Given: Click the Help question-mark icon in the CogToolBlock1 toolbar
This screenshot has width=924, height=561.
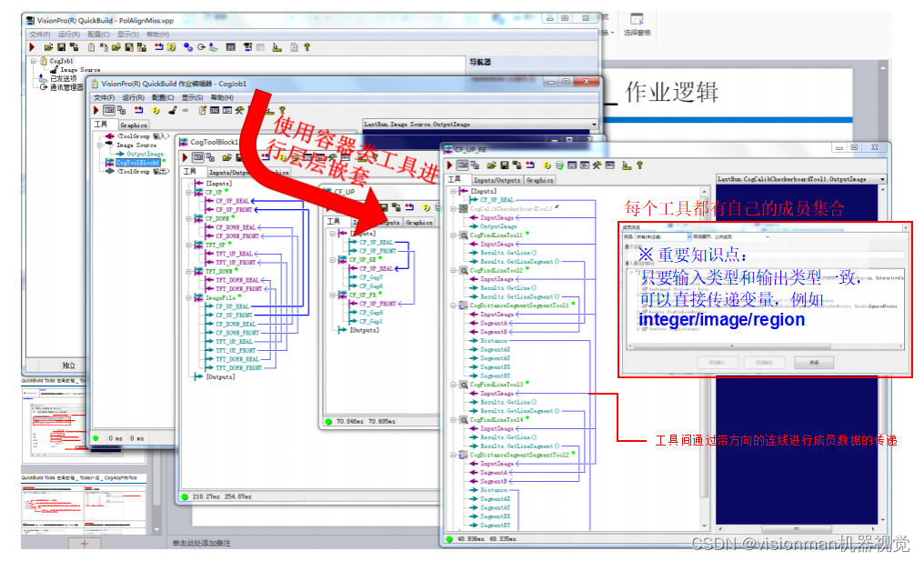Looking at the screenshot, I should [374, 156].
